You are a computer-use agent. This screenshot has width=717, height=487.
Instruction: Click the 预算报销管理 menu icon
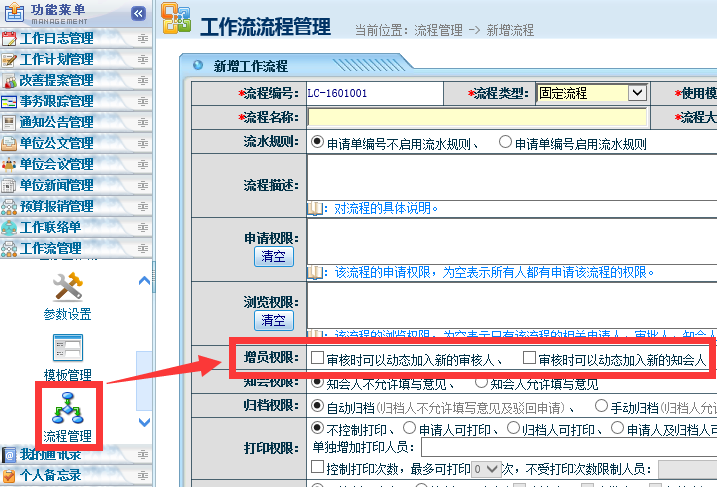point(10,206)
